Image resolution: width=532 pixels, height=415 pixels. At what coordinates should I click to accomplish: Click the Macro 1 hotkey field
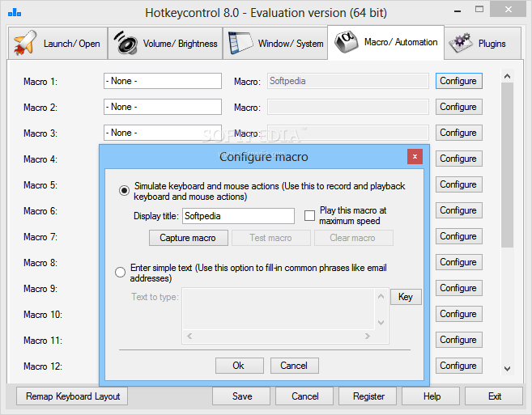(x=163, y=81)
